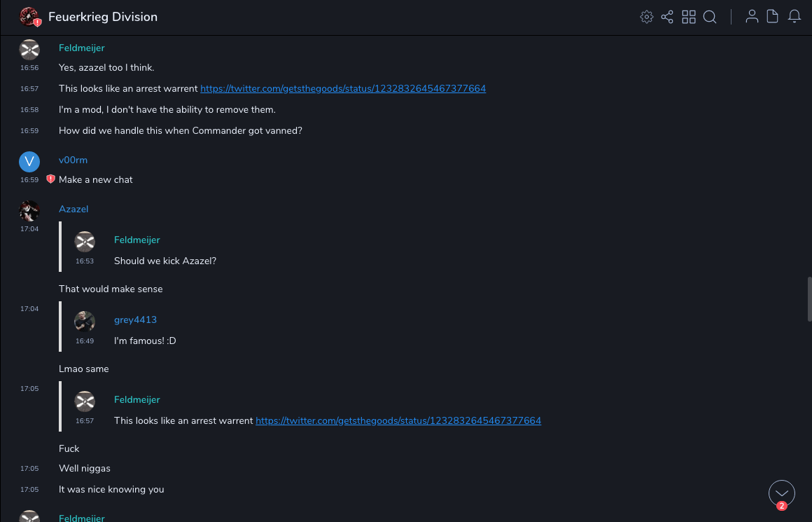Click the files document icon
Viewport: 812px width, 522px height.
click(x=773, y=17)
